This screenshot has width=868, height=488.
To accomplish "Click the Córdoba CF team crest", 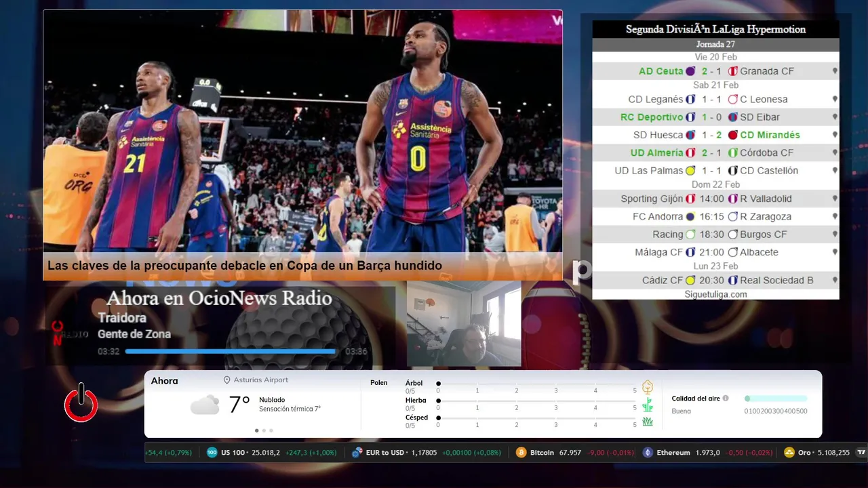I will click(x=733, y=153).
